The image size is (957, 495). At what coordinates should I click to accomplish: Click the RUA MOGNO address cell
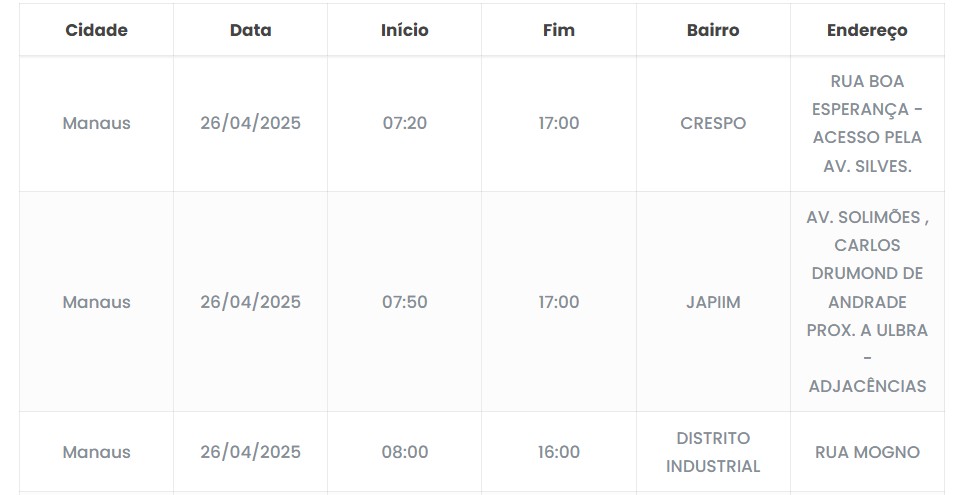pyautogui.click(x=867, y=452)
